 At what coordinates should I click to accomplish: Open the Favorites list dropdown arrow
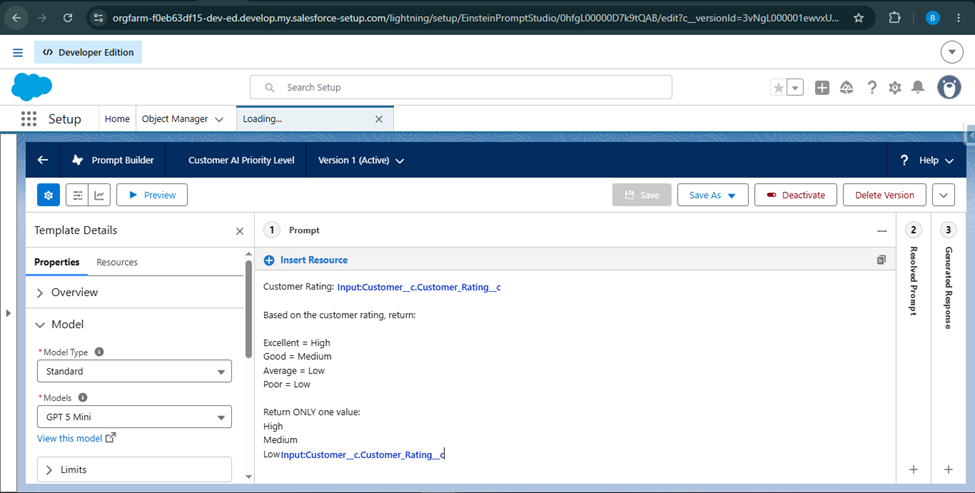pyautogui.click(x=795, y=88)
